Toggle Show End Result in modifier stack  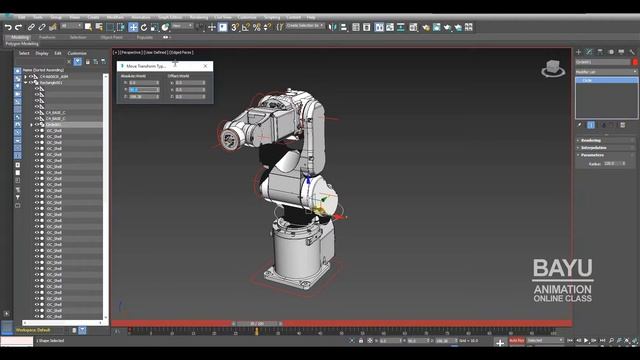[591, 125]
